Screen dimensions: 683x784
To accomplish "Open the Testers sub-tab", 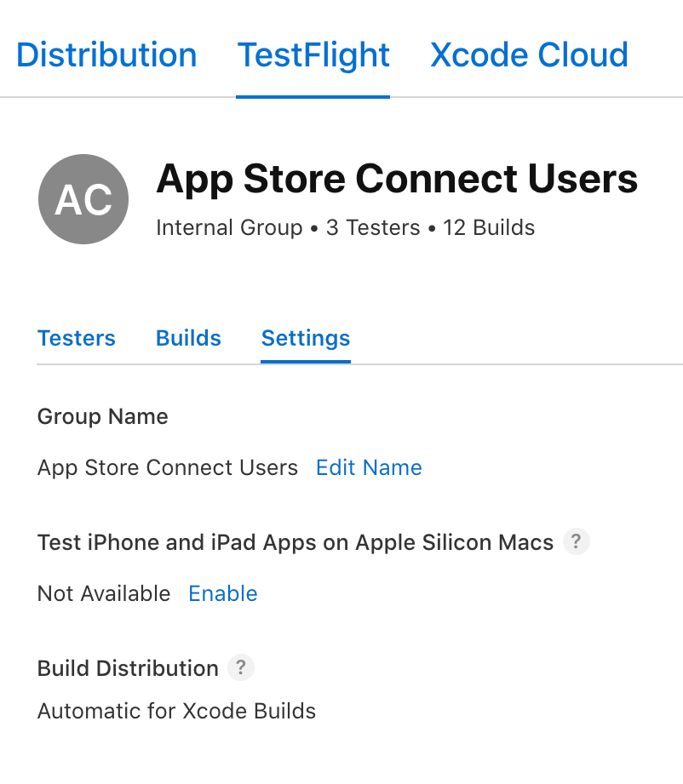I will 76,339.
